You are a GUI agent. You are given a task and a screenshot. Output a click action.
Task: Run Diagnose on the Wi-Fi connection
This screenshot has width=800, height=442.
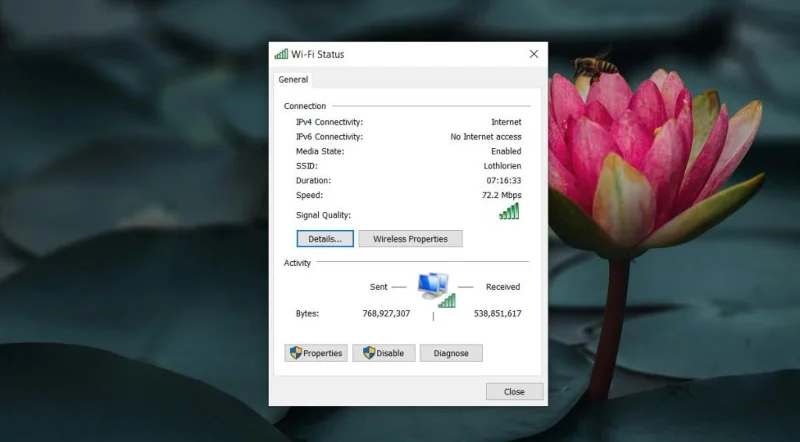pos(451,353)
